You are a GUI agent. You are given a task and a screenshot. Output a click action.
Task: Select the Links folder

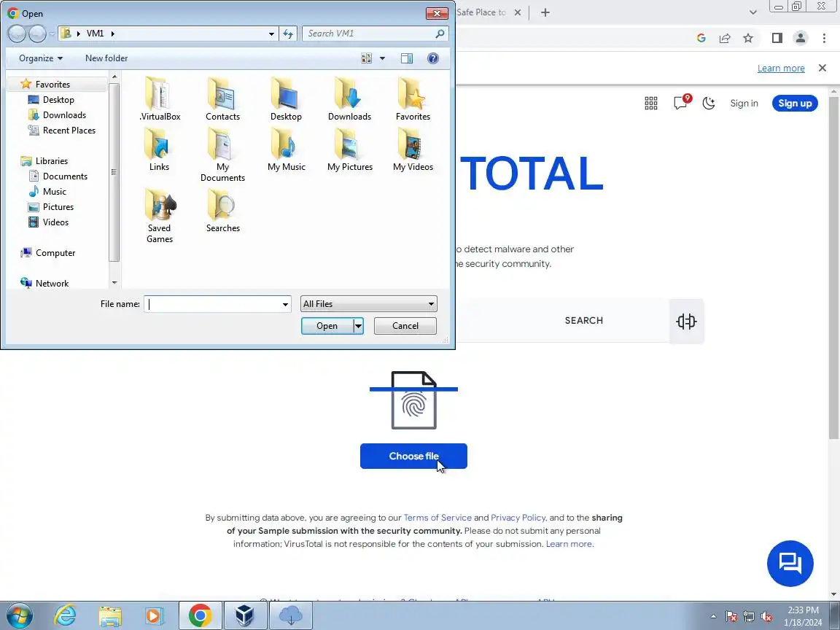(159, 149)
